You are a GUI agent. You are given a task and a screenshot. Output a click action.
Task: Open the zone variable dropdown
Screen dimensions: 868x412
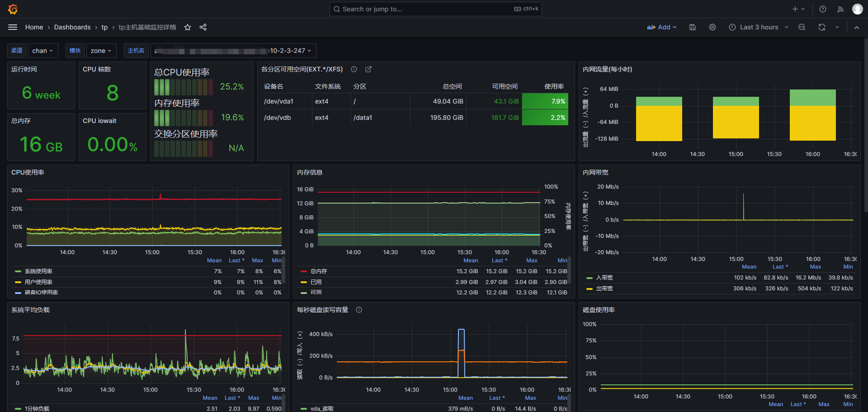pyautogui.click(x=101, y=51)
